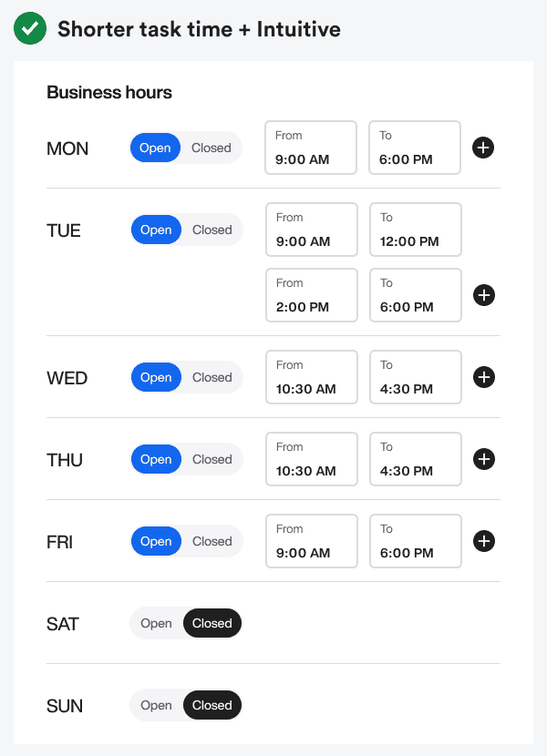
Task: Add another time slot for Thursday
Action: pos(484,459)
